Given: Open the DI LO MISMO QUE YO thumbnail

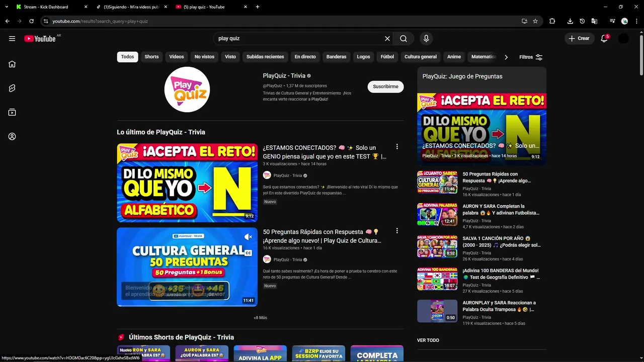Looking at the screenshot, I should (187, 183).
